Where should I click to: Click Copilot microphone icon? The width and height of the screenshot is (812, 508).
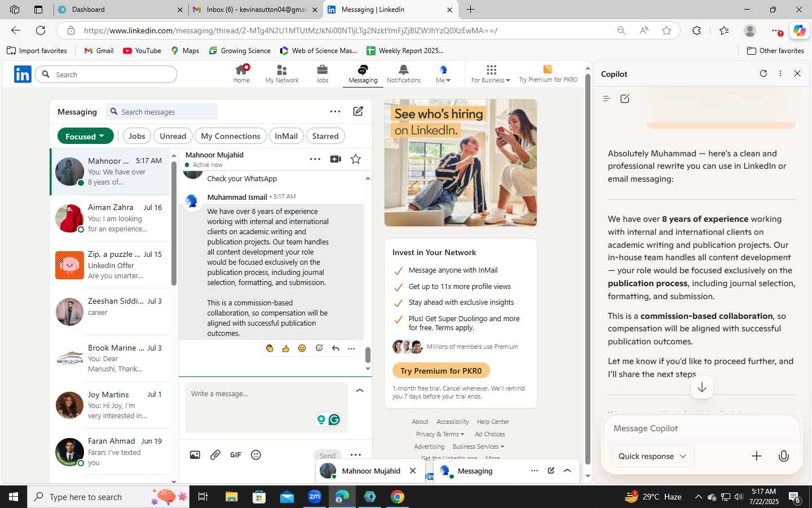pyautogui.click(x=784, y=456)
